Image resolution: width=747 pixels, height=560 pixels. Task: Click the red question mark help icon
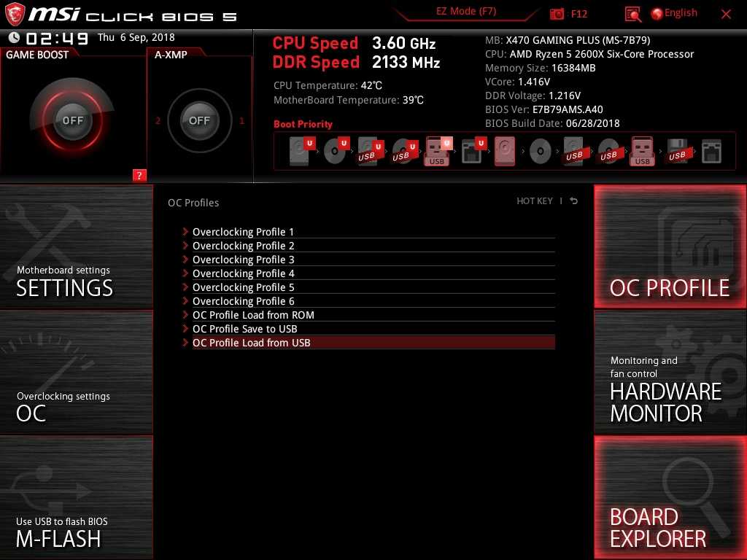[139, 175]
